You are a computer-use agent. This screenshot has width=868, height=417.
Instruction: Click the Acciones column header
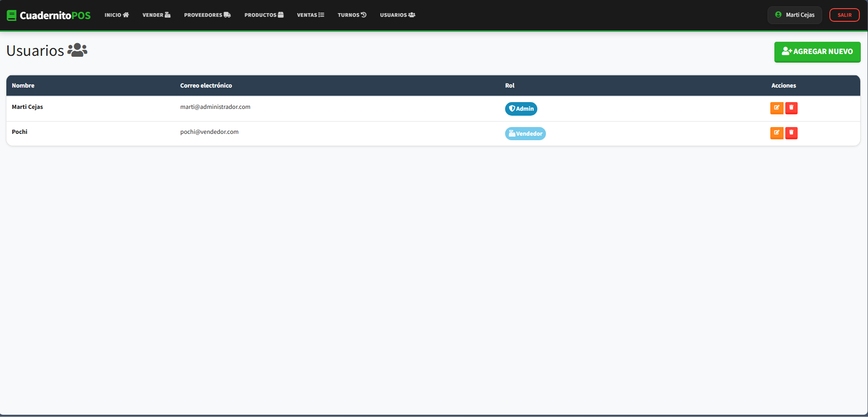(784, 86)
